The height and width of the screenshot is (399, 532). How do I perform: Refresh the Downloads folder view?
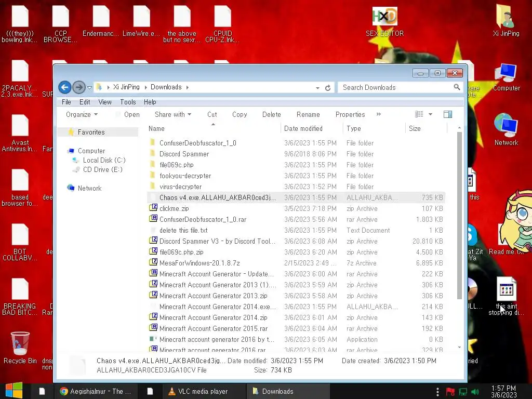[x=328, y=88]
